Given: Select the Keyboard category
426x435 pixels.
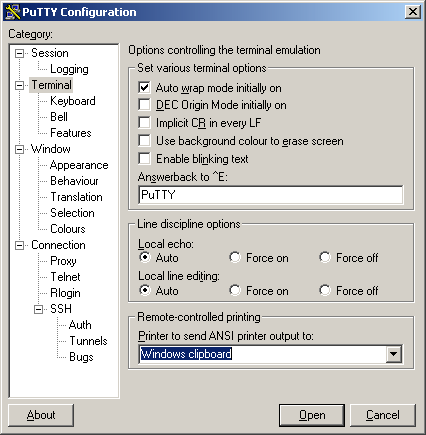Looking at the screenshot, I should pyautogui.click(x=73, y=101).
